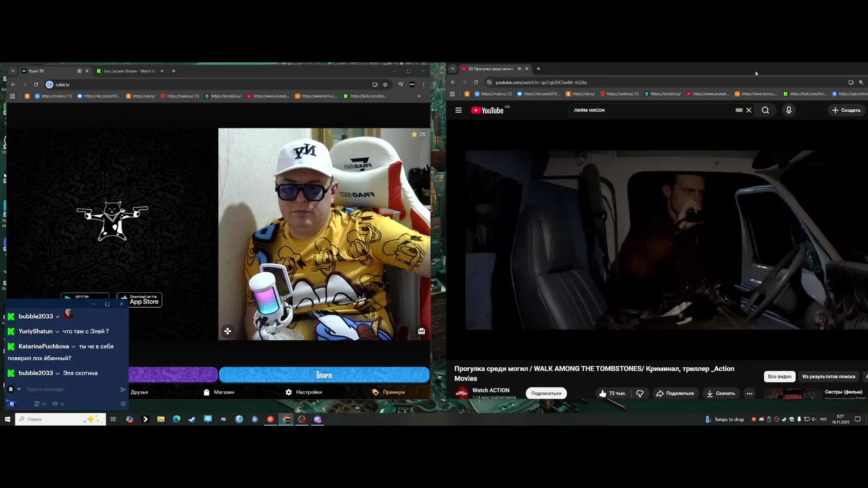Select the Прогулка среди могил YouTube tab
The image size is (868, 488).
click(495, 68)
